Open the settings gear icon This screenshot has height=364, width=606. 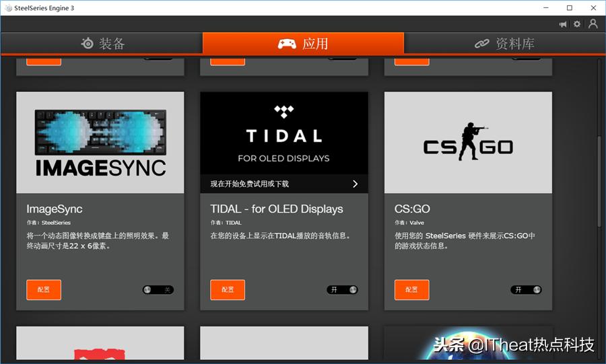[x=577, y=24]
